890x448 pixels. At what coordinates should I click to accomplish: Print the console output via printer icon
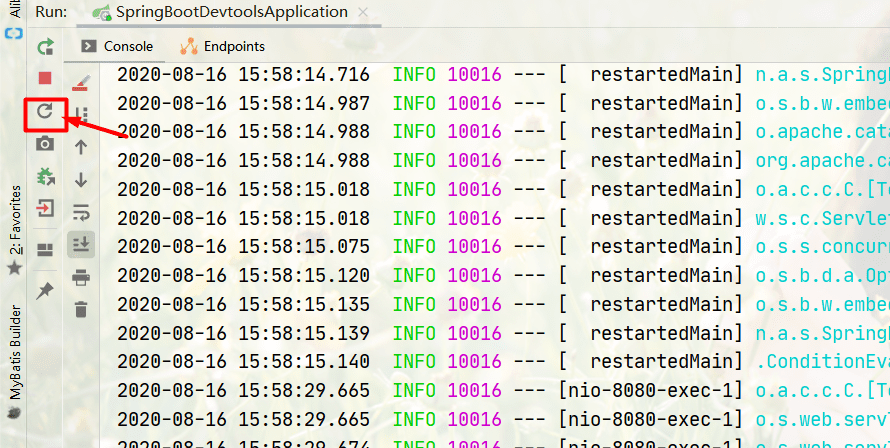tap(81, 278)
